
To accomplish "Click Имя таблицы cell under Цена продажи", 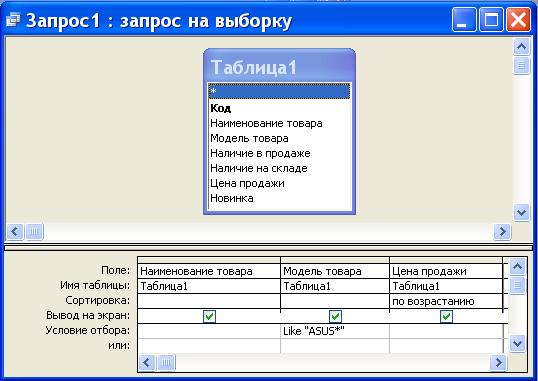I will click(x=446, y=286).
